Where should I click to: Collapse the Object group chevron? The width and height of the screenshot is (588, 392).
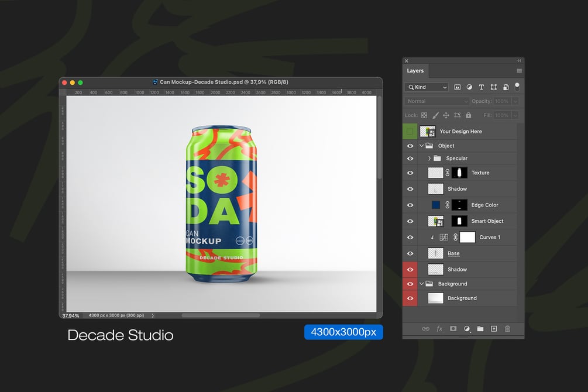tap(421, 146)
